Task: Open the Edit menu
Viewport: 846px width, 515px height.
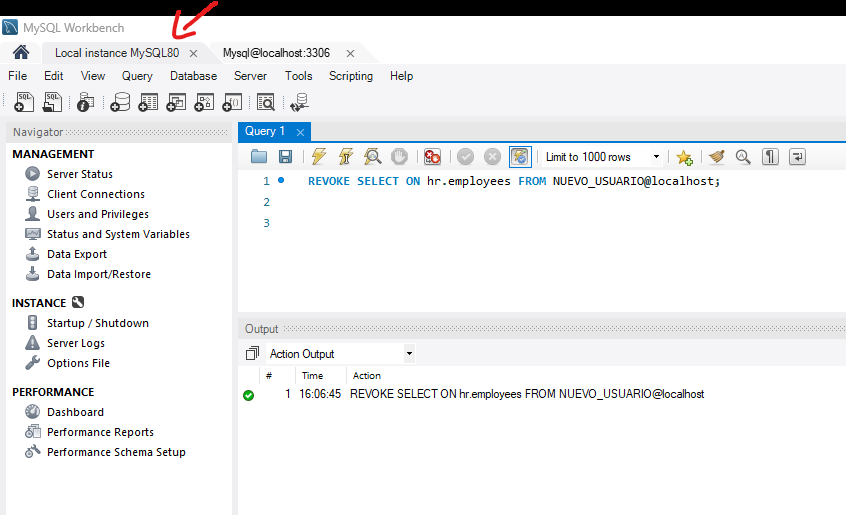Action: pyautogui.click(x=53, y=76)
